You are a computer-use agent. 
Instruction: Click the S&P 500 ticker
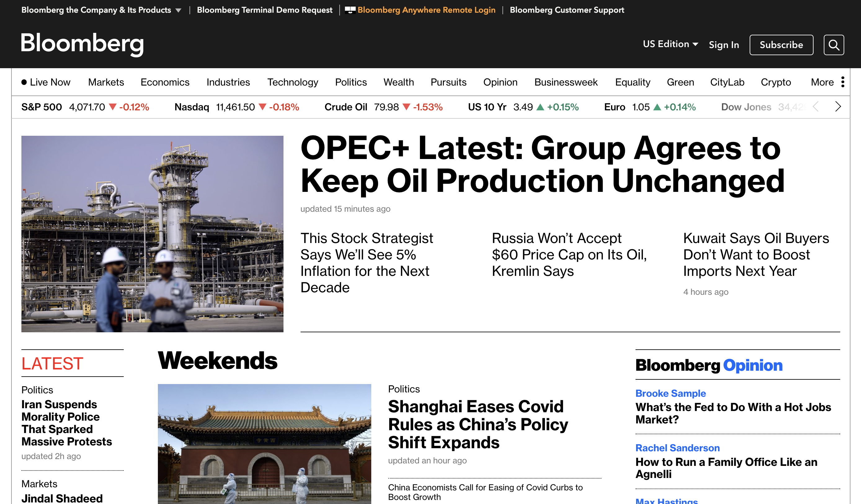tap(85, 107)
